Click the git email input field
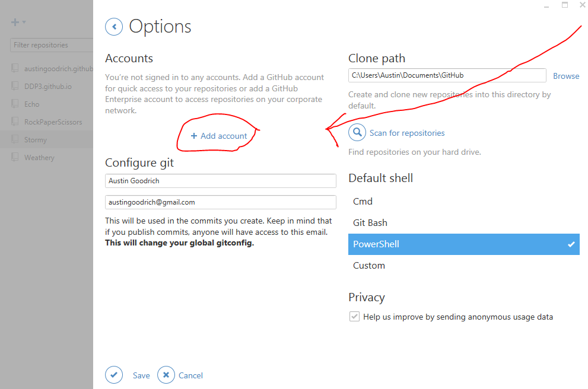Image resolution: width=588 pixels, height=389 pixels. (x=221, y=202)
